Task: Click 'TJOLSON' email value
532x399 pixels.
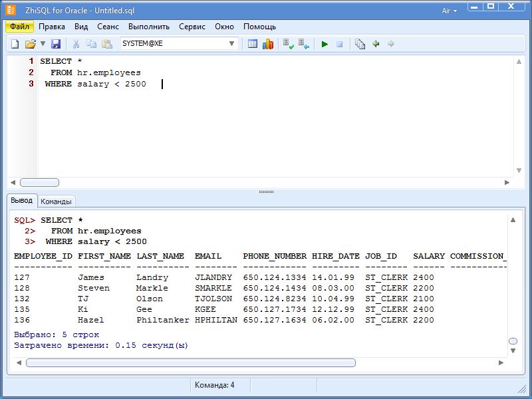Action: (213, 299)
